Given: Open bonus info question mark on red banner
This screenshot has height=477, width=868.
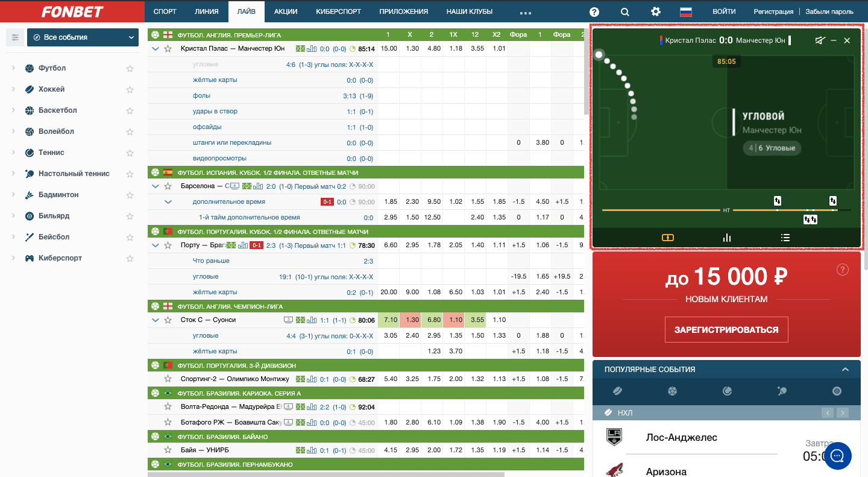Looking at the screenshot, I should pyautogui.click(x=843, y=270).
